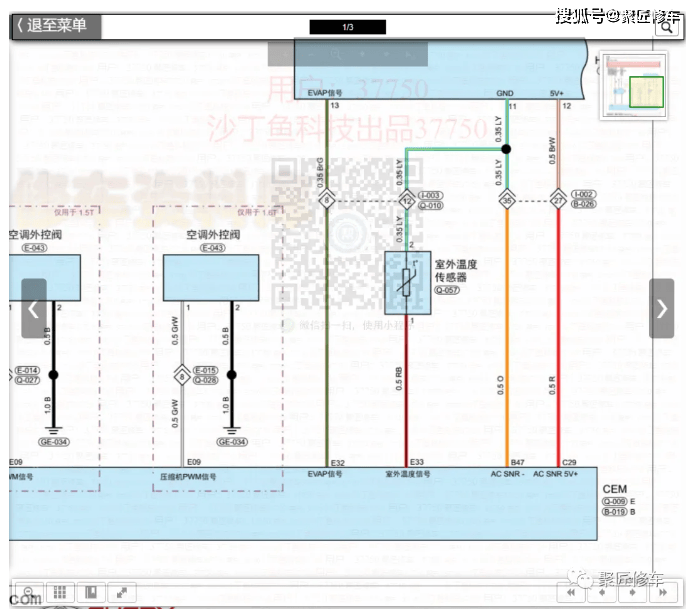Click the 退至菜单 back button
This screenshot has height=615, width=695.
pyautogui.click(x=55, y=26)
